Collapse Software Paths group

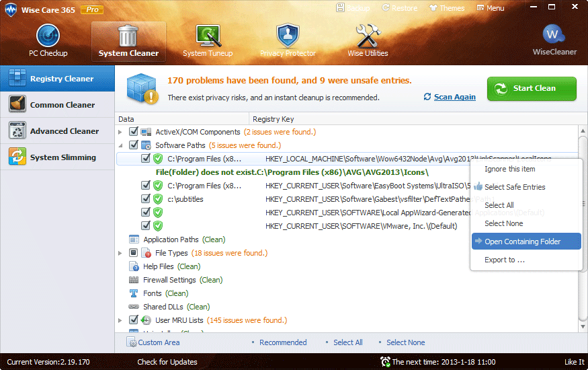coord(120,145)
